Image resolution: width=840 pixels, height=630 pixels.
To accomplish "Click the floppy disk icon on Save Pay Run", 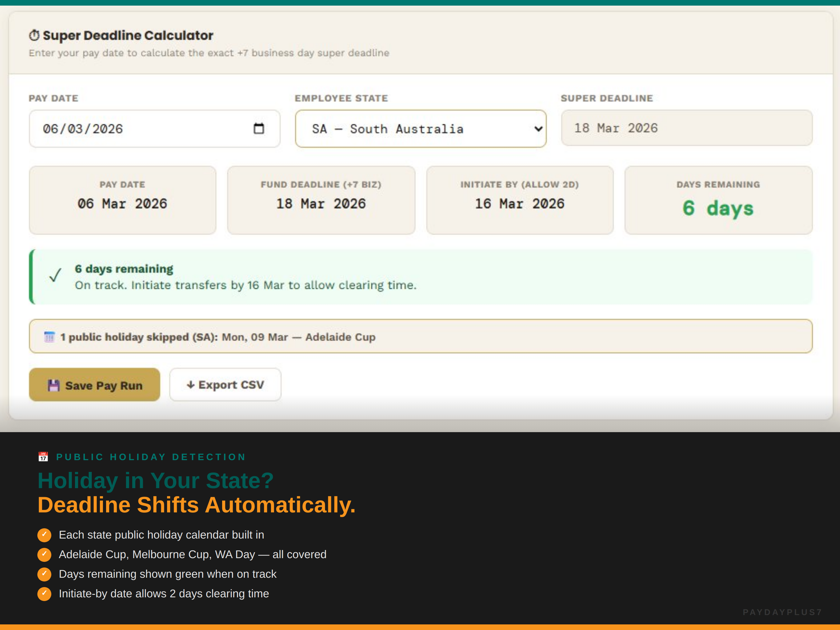I will pos(54,385).
